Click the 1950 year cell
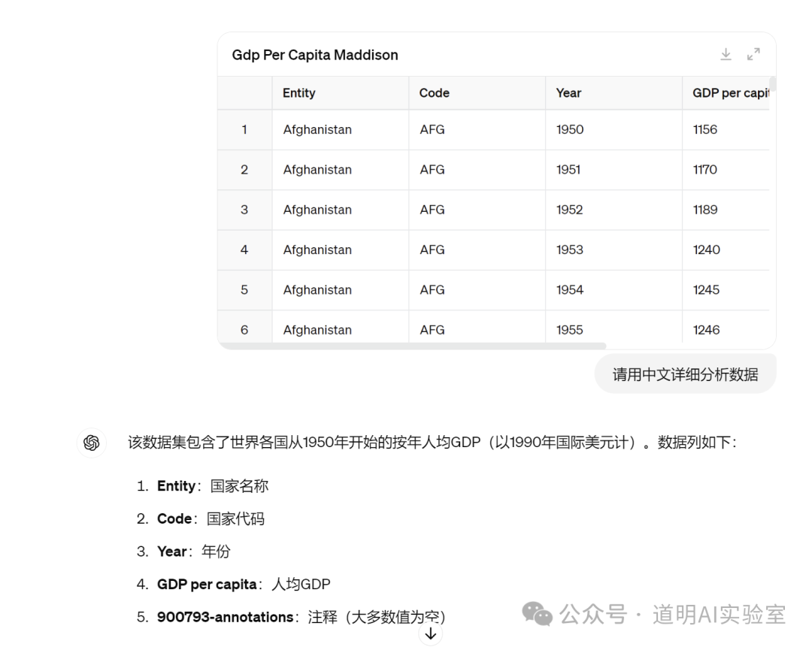This screenshot has width=812, height=647. pyautogui.click(x=570, y=130)
